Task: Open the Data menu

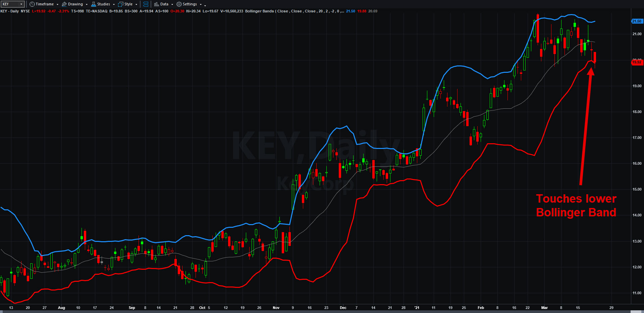Action: coord(164,4)
